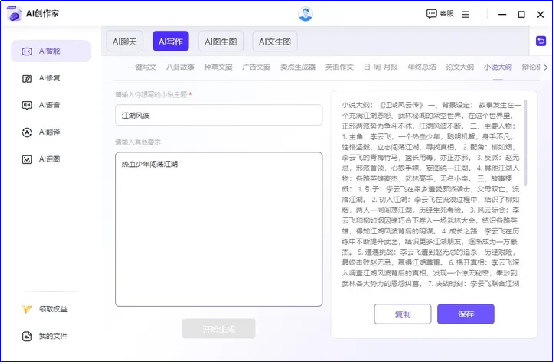
Task: Click the generated novel outline text
Action: coord(431,194)
